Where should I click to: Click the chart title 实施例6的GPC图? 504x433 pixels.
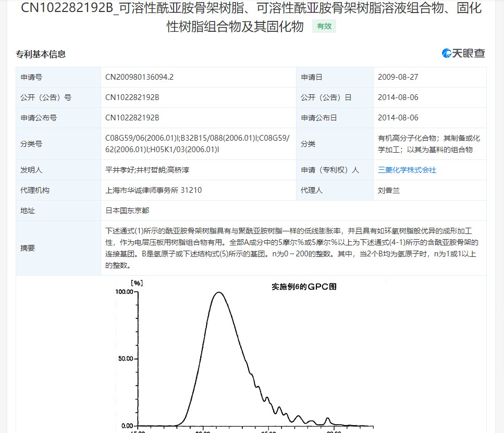click(304, 287)
